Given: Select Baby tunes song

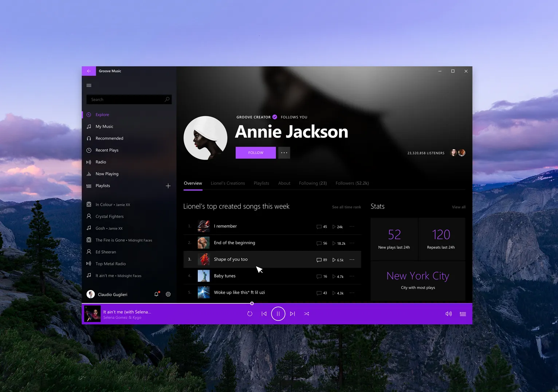Looking at the screenshot, I should (225, 276).
